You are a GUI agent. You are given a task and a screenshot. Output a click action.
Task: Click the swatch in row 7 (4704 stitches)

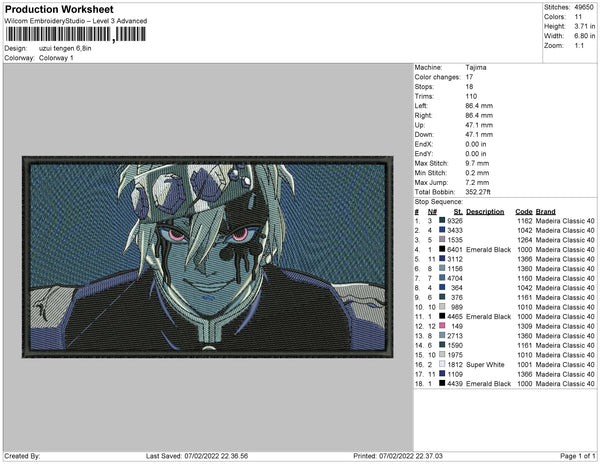pos(442,278)
